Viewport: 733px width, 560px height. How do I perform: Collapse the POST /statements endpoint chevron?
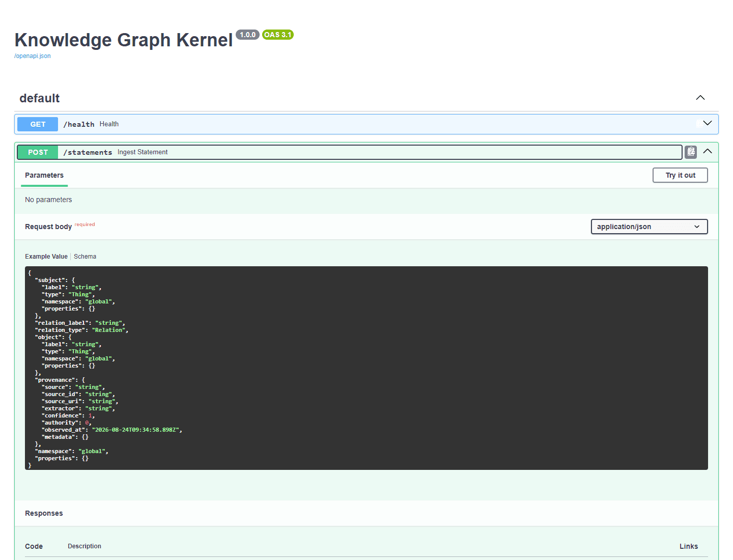708,151
